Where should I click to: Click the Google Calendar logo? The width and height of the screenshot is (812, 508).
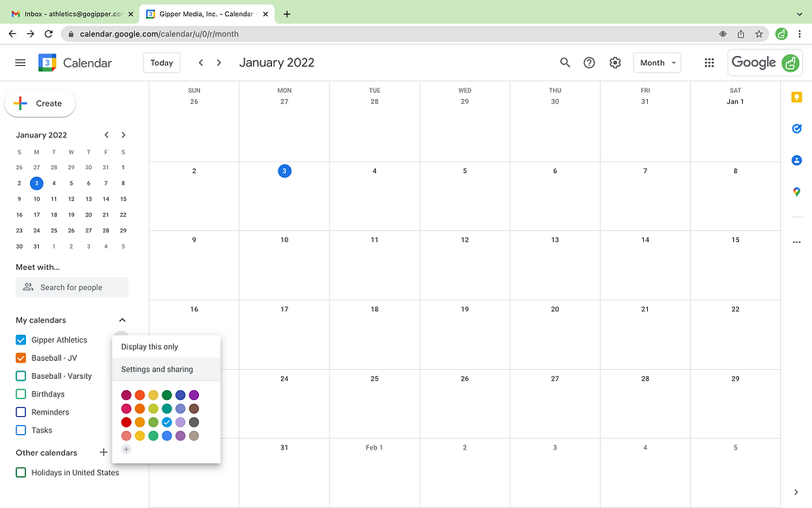tap(47, 63)
